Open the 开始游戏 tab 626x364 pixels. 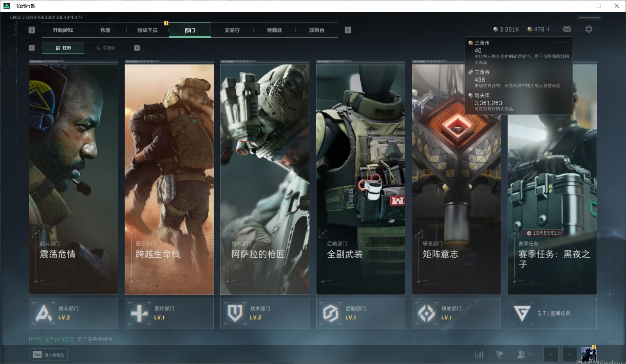pyautogui.click(x=63, y=30)
